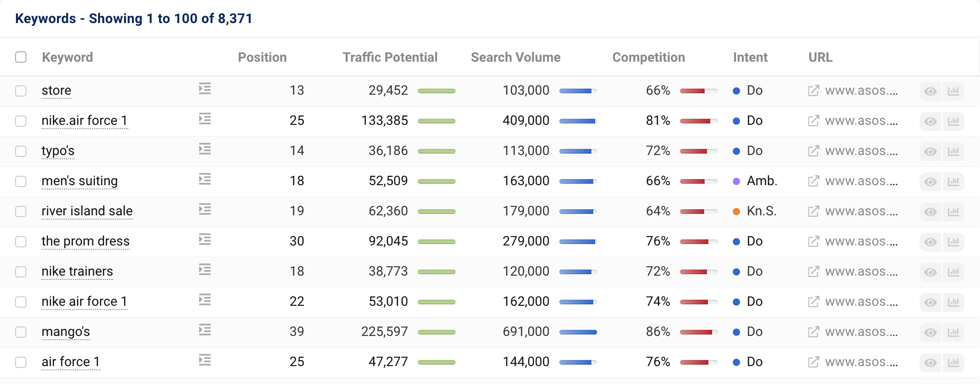This screenshot has height=384, width=980.
Task: Sort table by Position column header
Action: point(262,57)
